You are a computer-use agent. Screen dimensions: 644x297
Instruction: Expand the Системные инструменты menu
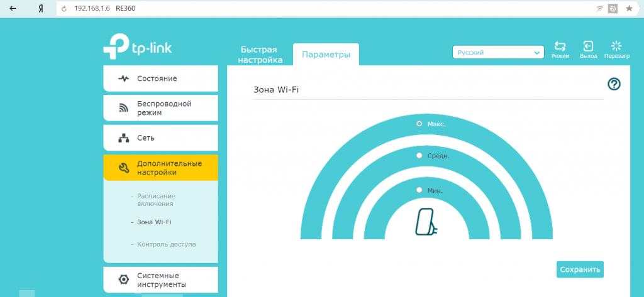coord(161,280)
